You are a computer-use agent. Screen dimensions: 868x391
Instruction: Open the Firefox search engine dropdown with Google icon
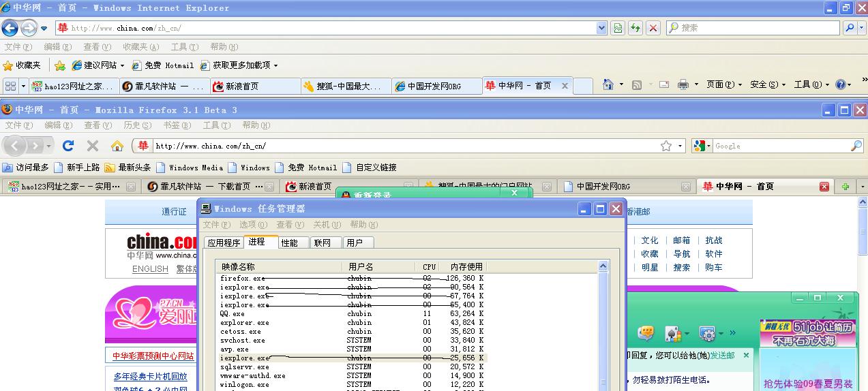pyautogui.click(x=702, y=146)
